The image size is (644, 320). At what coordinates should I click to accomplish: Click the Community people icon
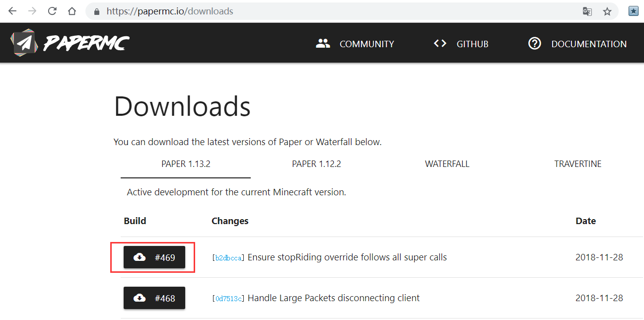click(x=323, y=44)
